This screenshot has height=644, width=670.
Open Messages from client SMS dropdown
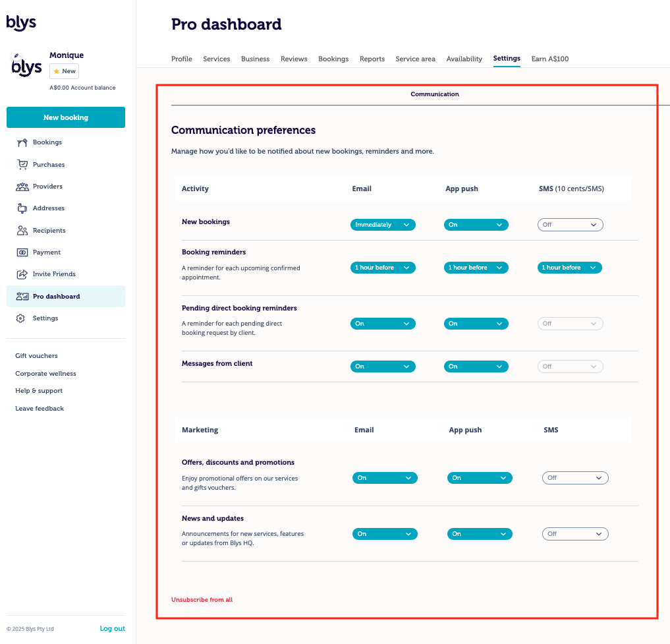click(x=570, y=366)
